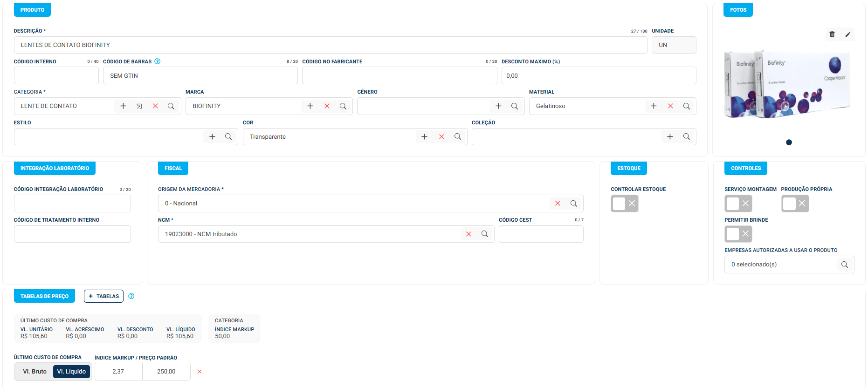Add a new Gênero with plus icon
The width and height of the screenshot is (868, 387).
click(x=498, y=106)
